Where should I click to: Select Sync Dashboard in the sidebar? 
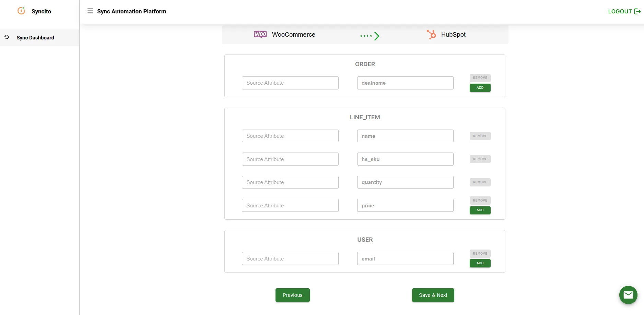coord(35,38)
